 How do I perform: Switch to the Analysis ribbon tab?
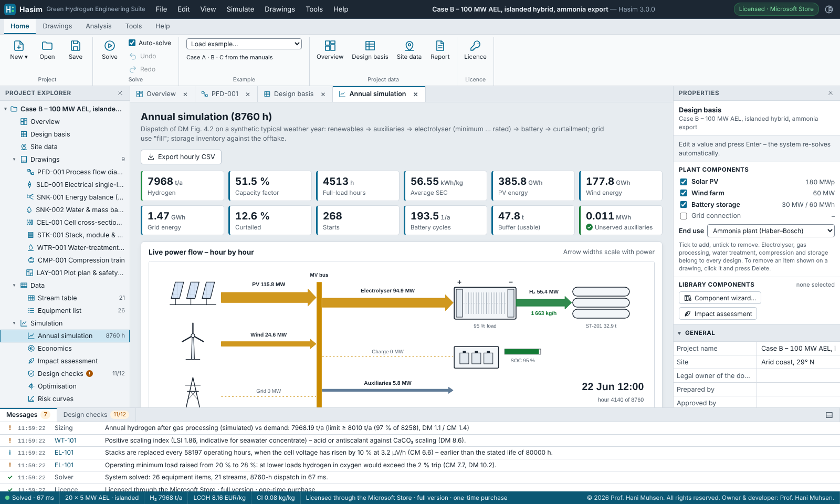(x=99, y=26)
